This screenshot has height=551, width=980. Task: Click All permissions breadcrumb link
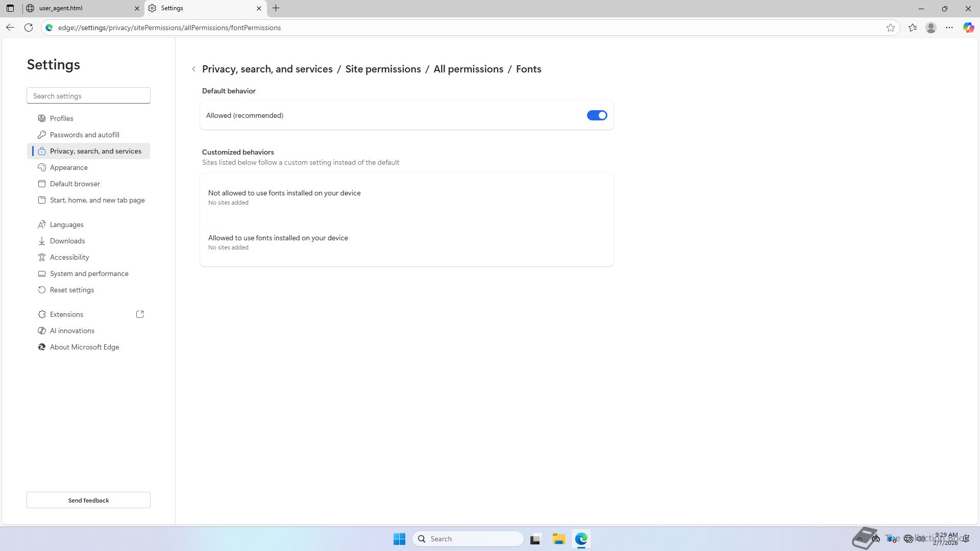[468, 69]
